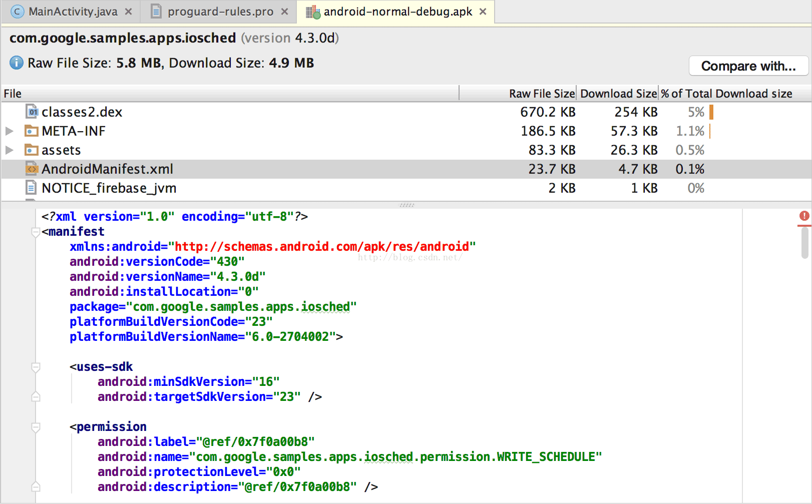Viewport: 812px width, 504px height.
Task: Click the Compare with... button
Action: pos(748,66)
